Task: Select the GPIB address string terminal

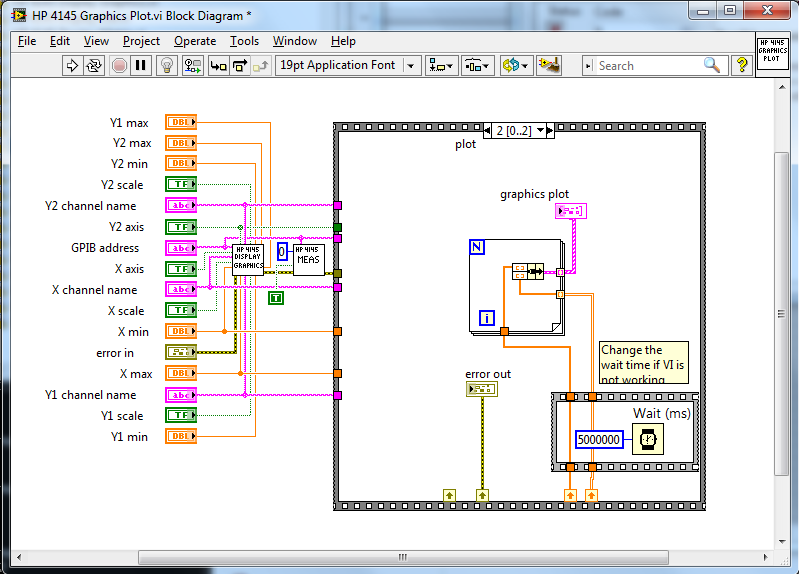Action: click(x=181, y=248)
